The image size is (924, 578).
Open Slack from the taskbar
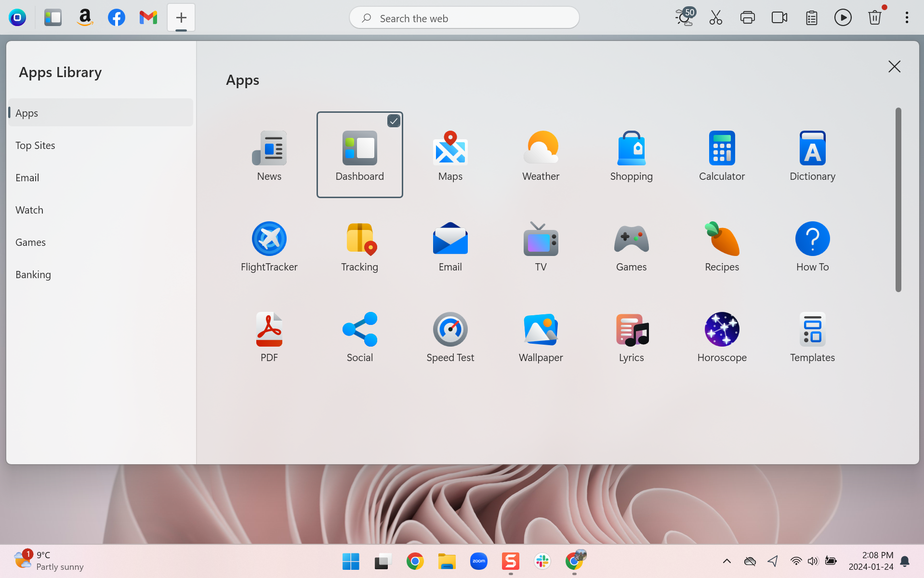click(542, 561)
